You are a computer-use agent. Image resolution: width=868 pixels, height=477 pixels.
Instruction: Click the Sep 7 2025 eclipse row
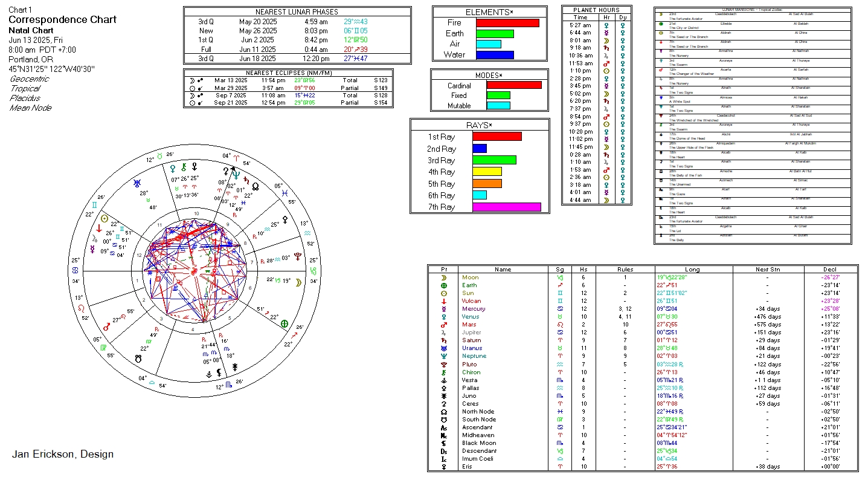point(288,96)
